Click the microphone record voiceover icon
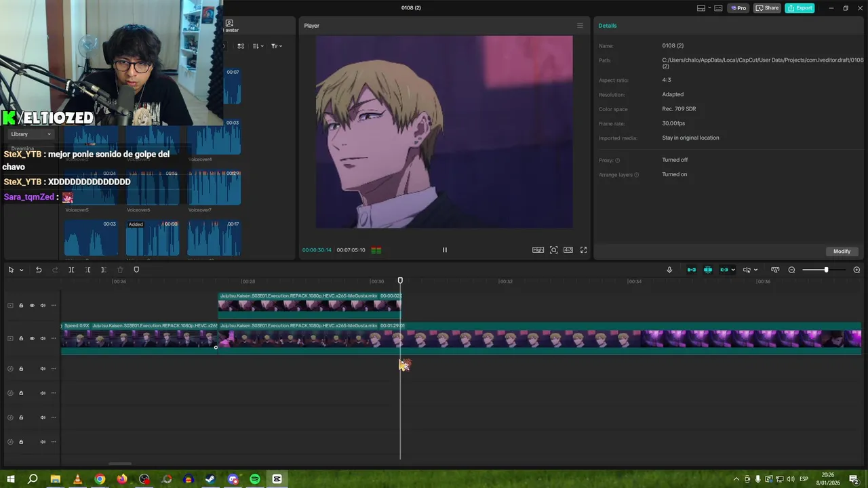The height and width of the screenshot is (488, 868). click(669, 270)
